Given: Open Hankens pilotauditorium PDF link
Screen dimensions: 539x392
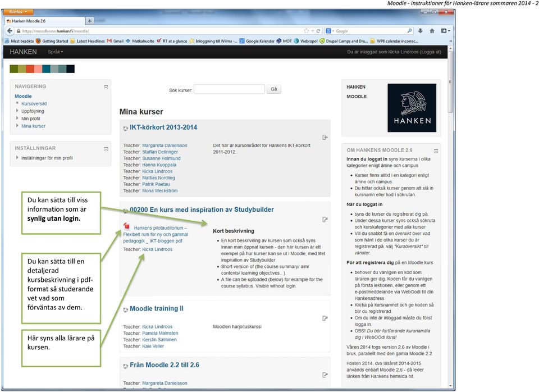Looking at the screenshot, I should [156, 234].
